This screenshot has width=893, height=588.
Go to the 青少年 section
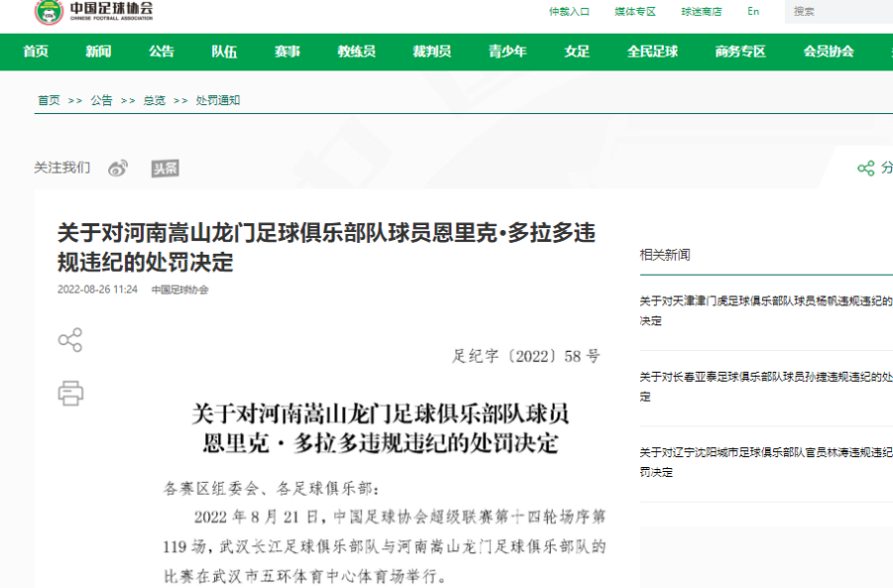click(507, 52)
